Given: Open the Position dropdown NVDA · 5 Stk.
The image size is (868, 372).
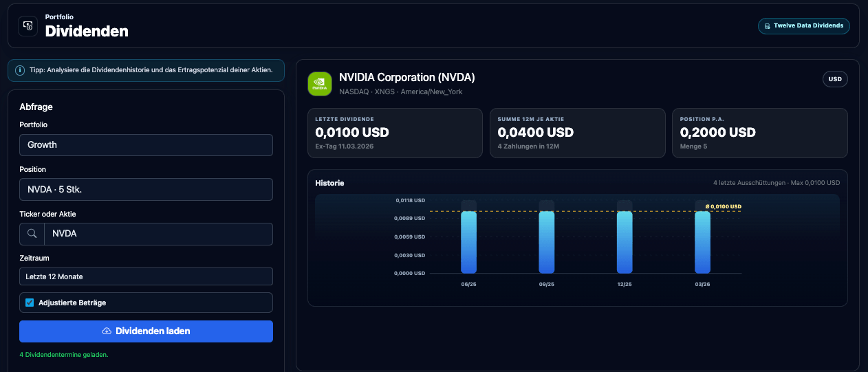Looking at the screenshot, I should tap(146, 189).
